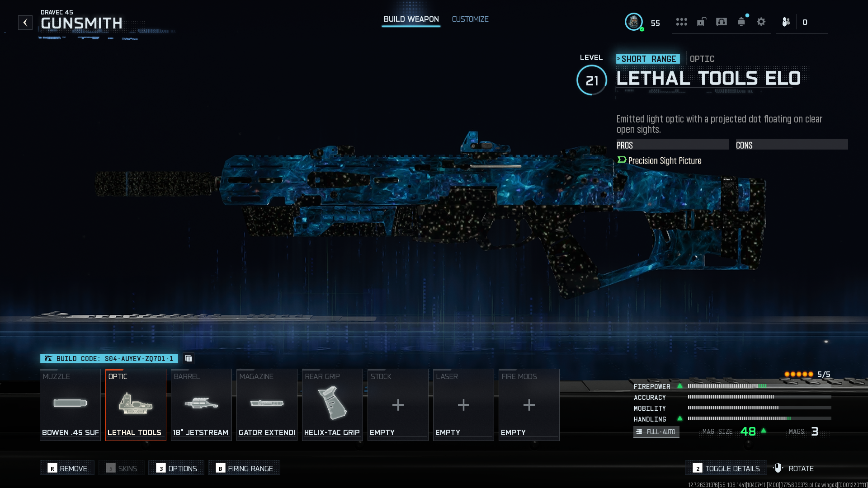This screenshot has height=488, width=868.
Task: Click build code S04-AUYEV-ZQ7D1-1 label
Action: click(x=109, y=358)
